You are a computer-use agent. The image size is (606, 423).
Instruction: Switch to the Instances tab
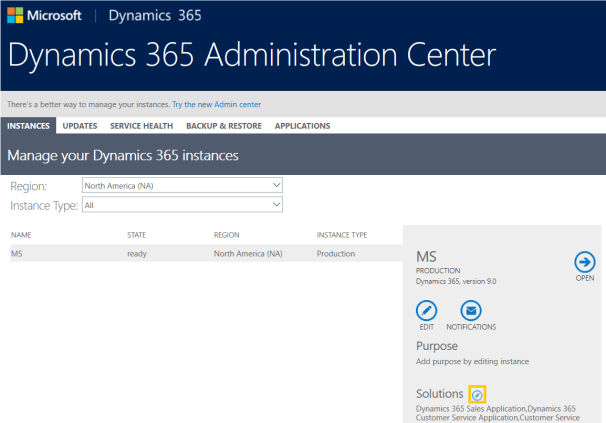29,126
